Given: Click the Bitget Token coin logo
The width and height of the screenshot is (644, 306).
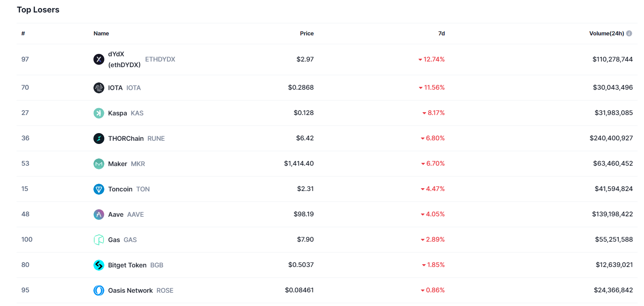Looking at the screenshot, I should (99, 265).
